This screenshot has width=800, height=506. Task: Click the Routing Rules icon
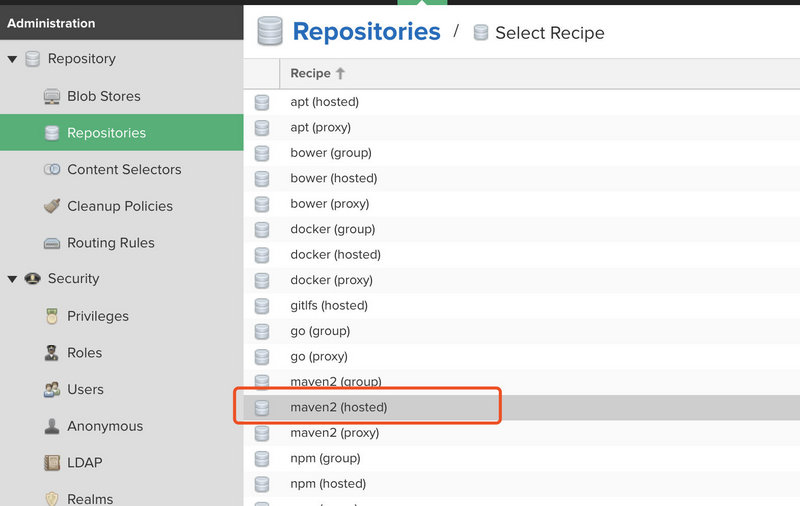click(x=52, y=243)
